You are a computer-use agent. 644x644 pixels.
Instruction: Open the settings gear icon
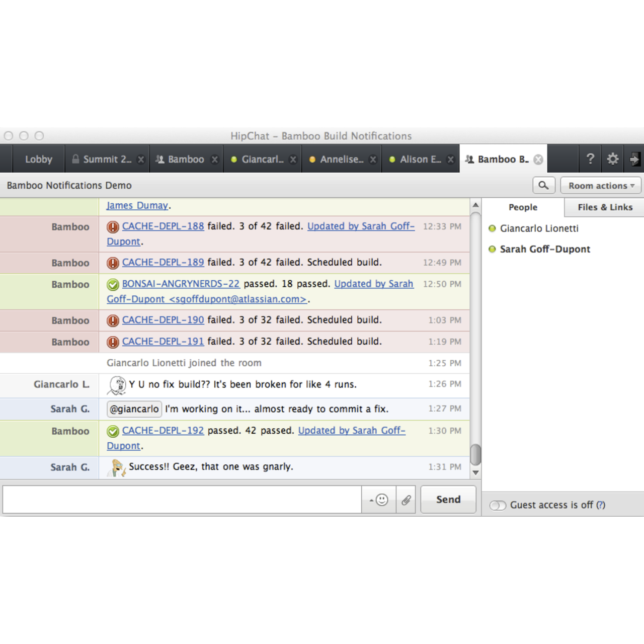(x=612, y=159)
